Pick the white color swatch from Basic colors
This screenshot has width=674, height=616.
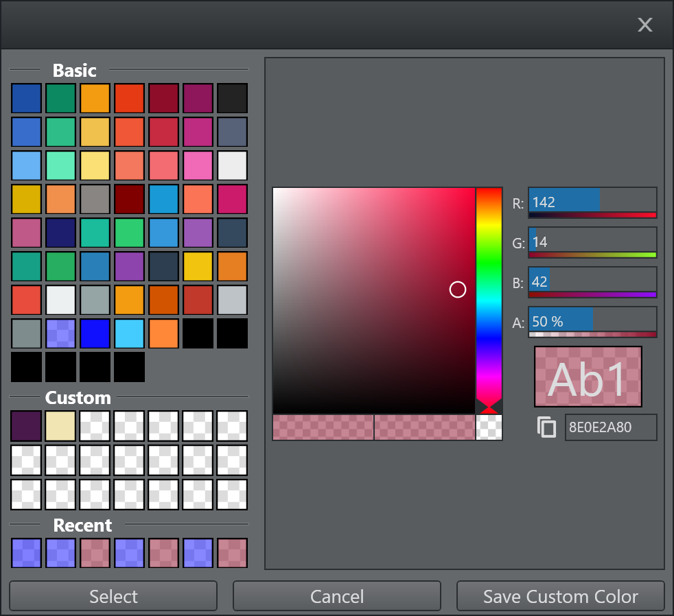pyautogui.click(x=232, y=165)
